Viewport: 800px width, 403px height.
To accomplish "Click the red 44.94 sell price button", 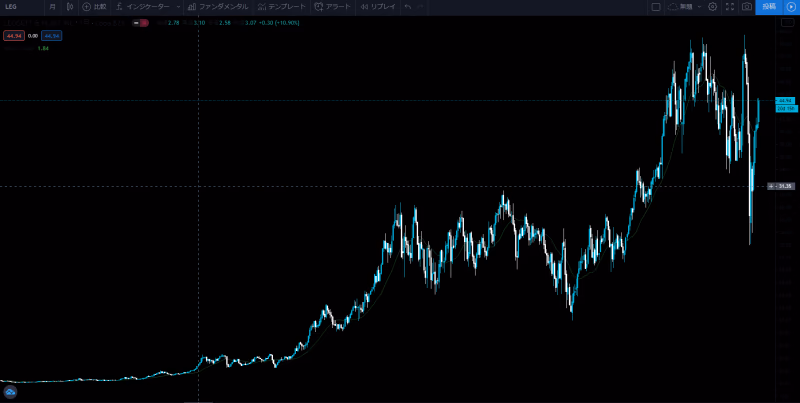I will (13, 36).
